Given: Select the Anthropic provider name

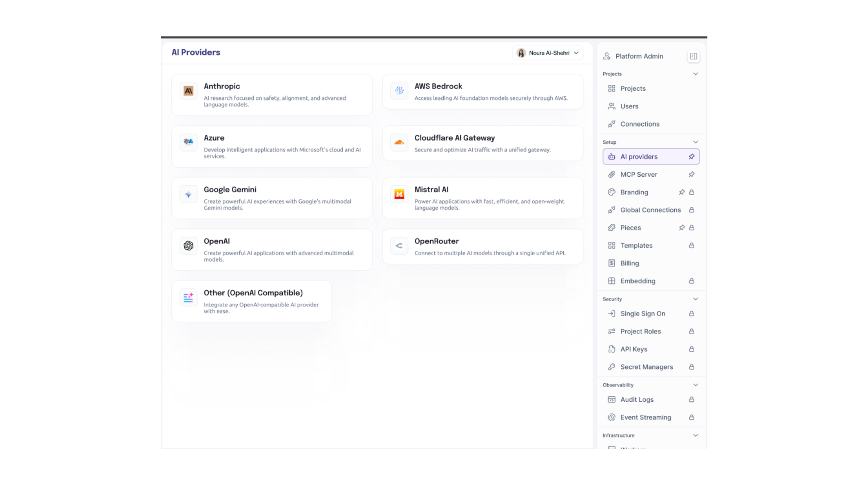Looking at the screenshot, I should pos(221,86).
